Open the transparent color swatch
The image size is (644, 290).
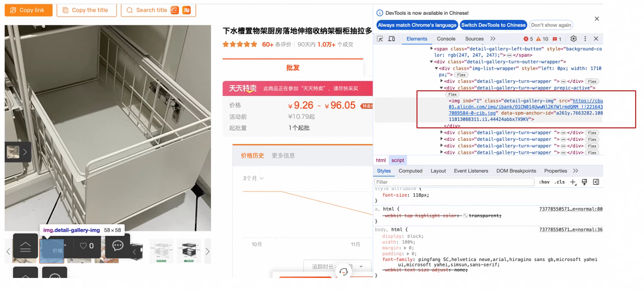tap(465, 215)
